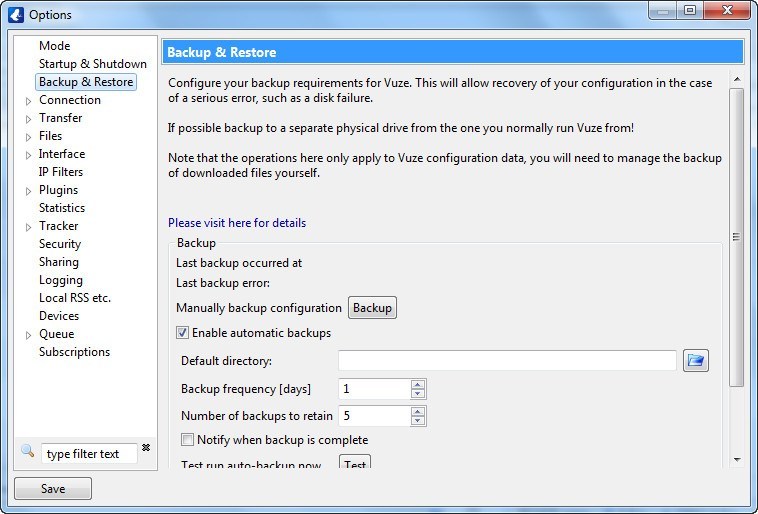This screenshot has width=758, height=514.
Task: Select the Transfer tree item
Action: pos(60,117)
